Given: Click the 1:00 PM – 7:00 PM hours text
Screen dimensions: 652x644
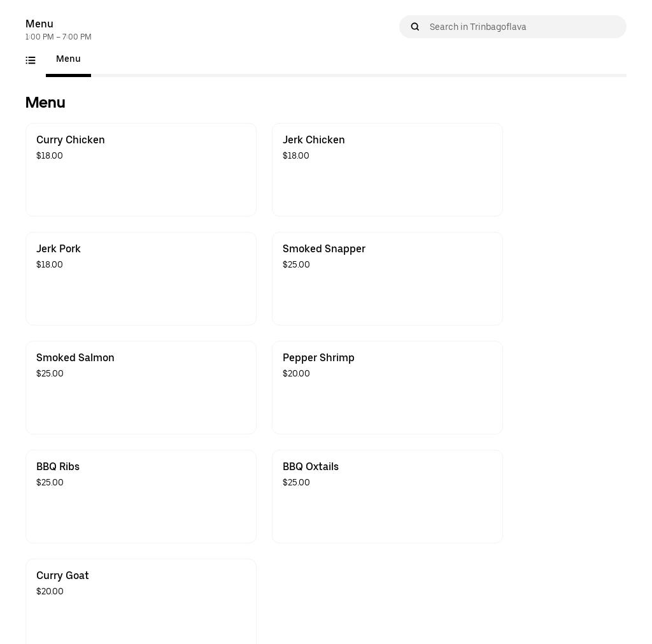Looking at the screenshot, I should (x=58, y=37).
